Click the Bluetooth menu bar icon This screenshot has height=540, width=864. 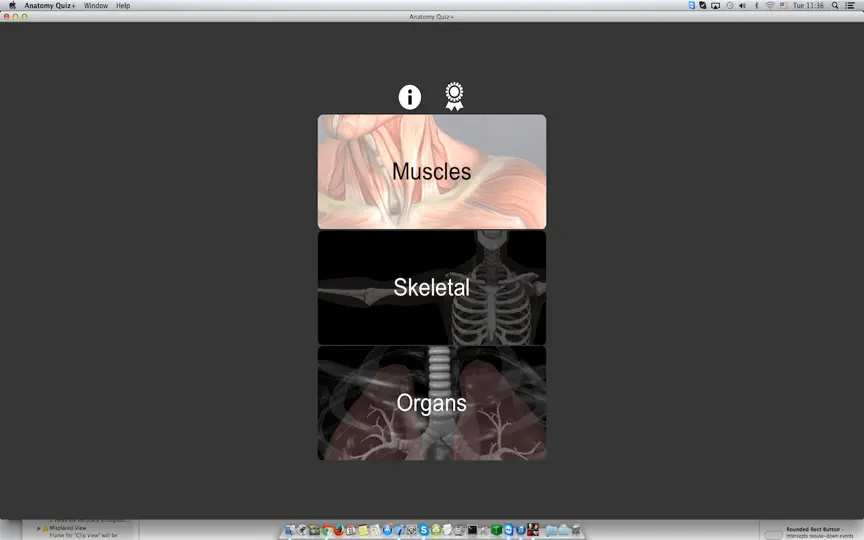(x=757, y=6)
